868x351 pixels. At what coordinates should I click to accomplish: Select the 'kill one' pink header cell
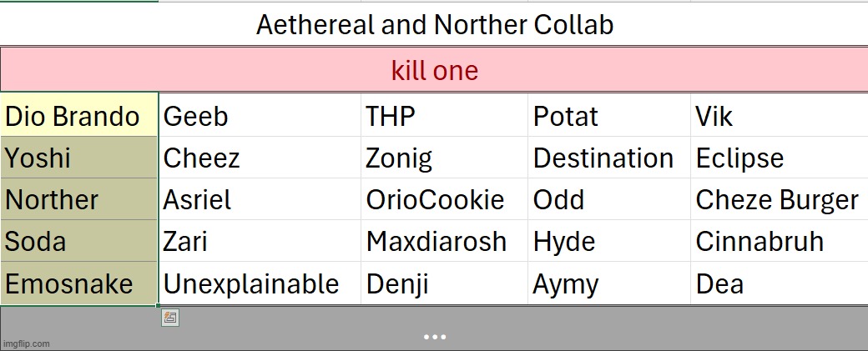pyautogui.click(x=434, y=70)
